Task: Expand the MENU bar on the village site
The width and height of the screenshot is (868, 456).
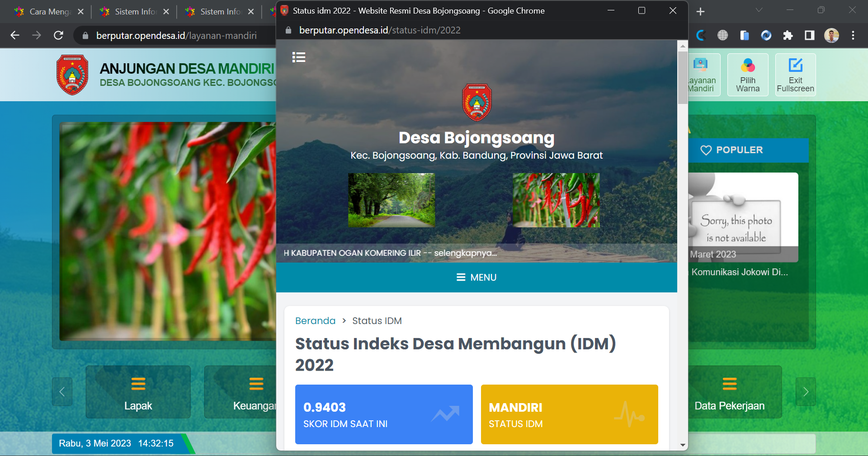Action: point(476,277)
